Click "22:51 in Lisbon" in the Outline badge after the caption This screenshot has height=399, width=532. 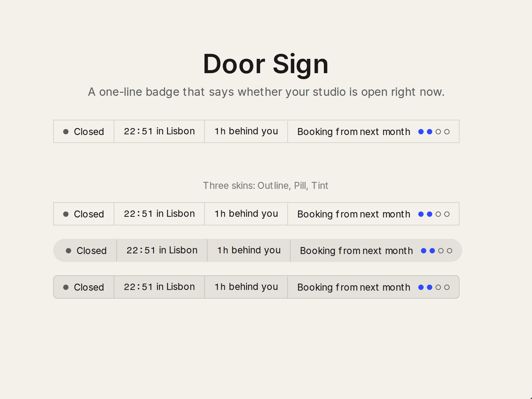tap(159, 214)
